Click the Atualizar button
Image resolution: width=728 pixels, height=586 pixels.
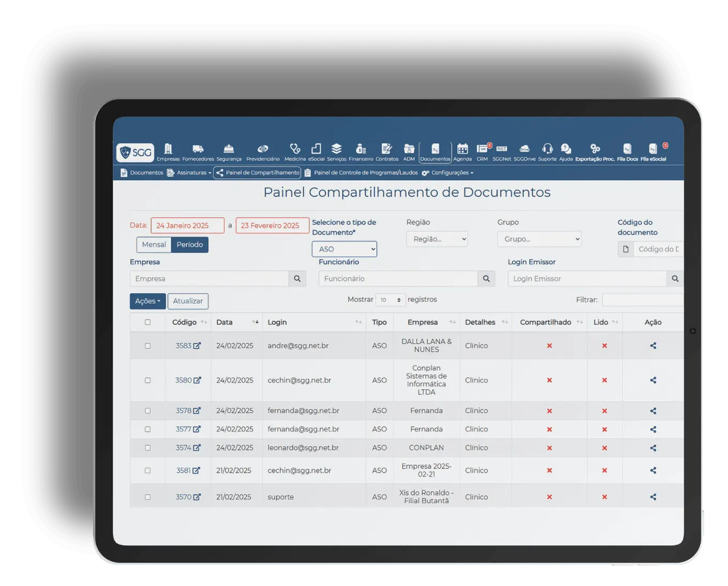[x=188, y=301]
